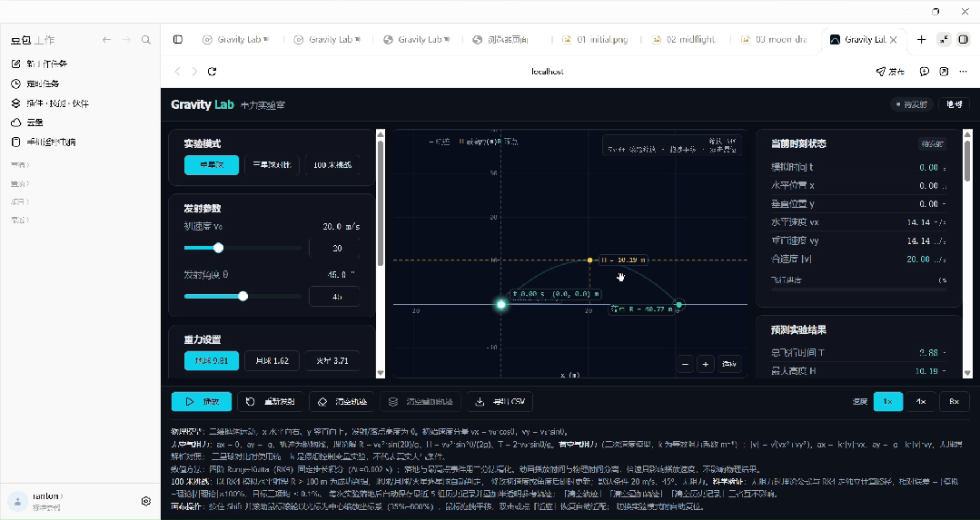The image size is (980, 520).
Task: Click the localhost address bar
Action: pyautogui.click(x=548, y=72)
